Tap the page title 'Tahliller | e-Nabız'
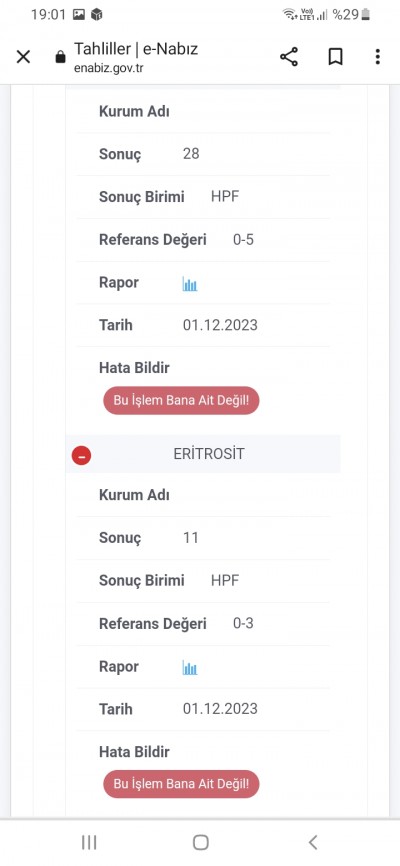Image resolution: width=400 pixels, height=866 pixels. pyautogui.click(x=136, y=49)
